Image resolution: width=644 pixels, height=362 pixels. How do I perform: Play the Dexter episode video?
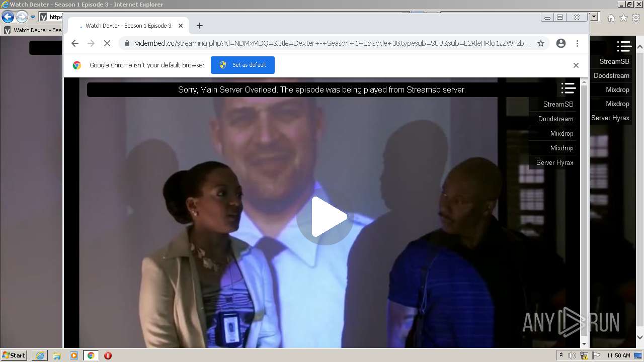pyautogui.click(x=325, y=217)
